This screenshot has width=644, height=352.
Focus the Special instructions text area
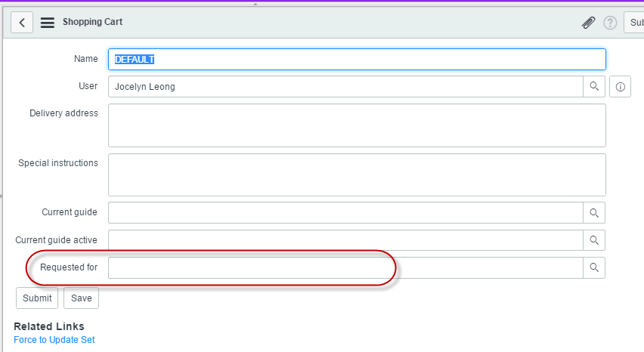point(357,174)
